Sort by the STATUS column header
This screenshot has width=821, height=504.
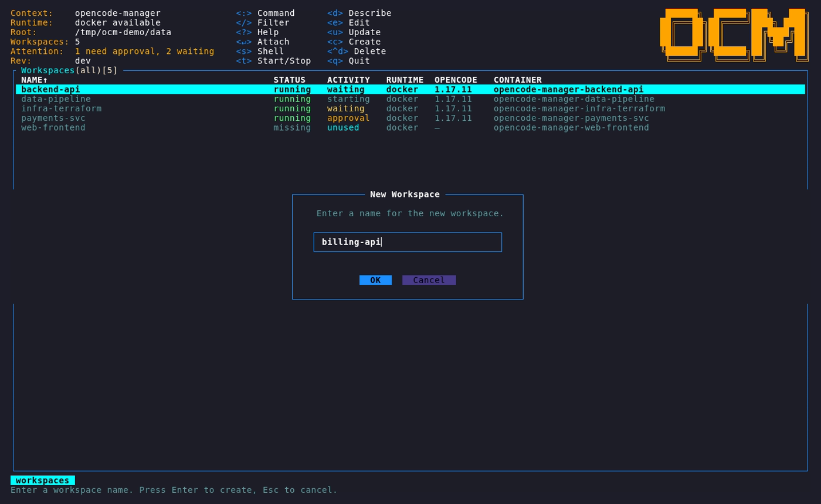click(x=290, y=80)
